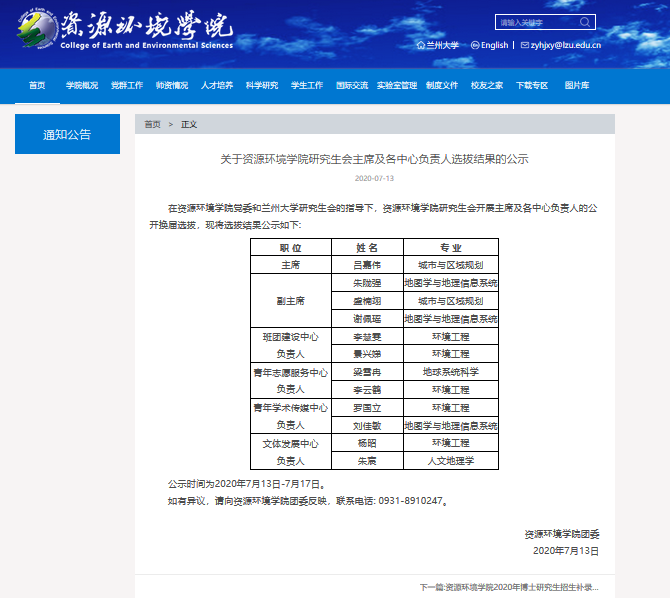The width and height of the screenshot is (670, 598).
Task: Open the 党群工作 menu
Action: point(127,85)
